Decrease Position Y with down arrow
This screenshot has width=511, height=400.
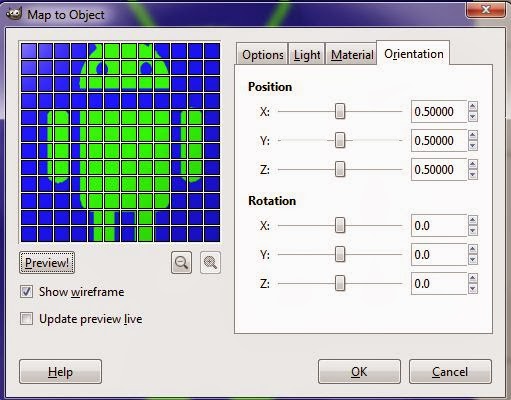point(473,146)
